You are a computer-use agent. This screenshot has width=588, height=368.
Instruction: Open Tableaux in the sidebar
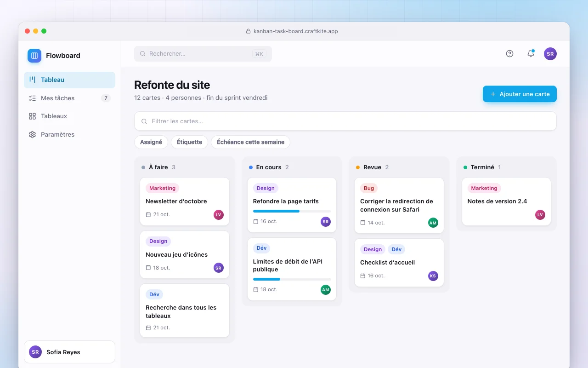point(69,116)
